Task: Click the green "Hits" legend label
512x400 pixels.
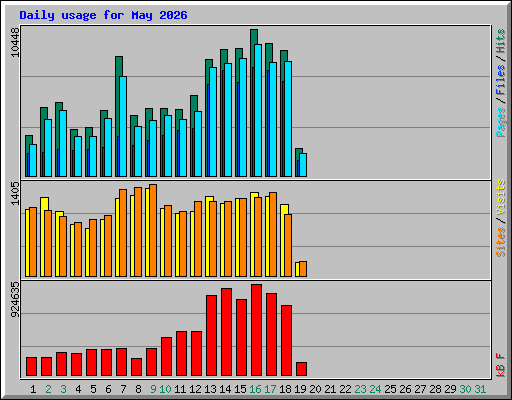Action: tap(500, 41)
